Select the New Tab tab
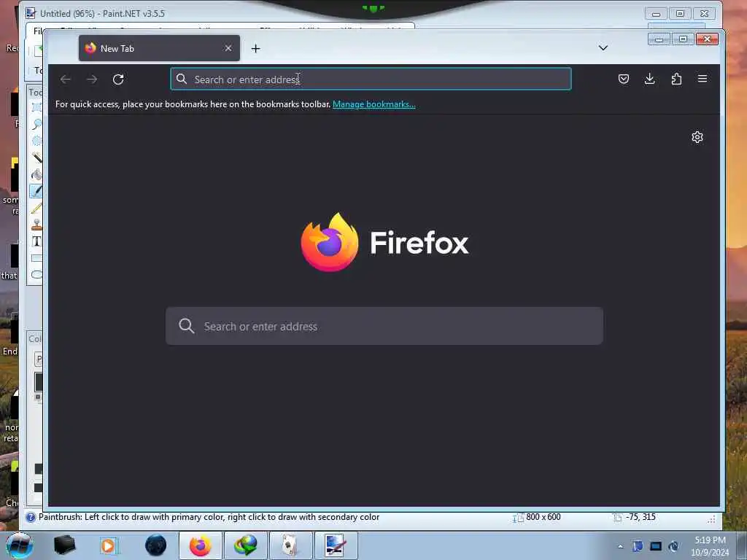Screen dimensions: 747x560 point(159,48)
